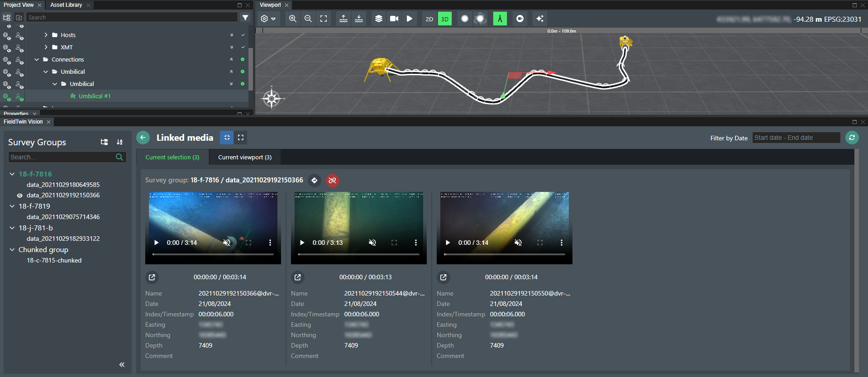Click the glowing circle viewport icon
This screenshot has height=377, width=868.
click(480, 19)
